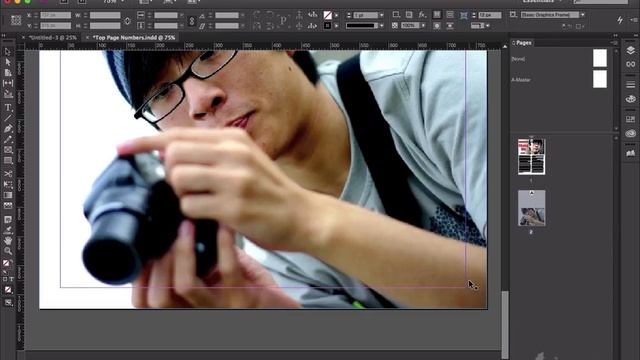The height and width of the screenshot is (360, 640).
Task: Select the Direct Selection tool
Action: click(x=8, y=62)
